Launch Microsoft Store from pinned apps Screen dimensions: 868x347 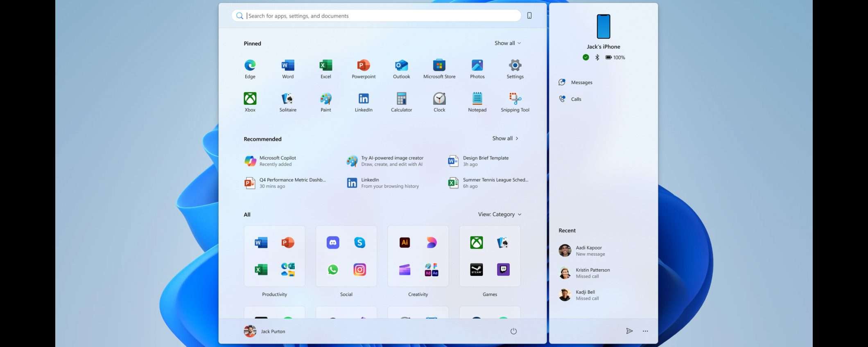click(439, 69)
